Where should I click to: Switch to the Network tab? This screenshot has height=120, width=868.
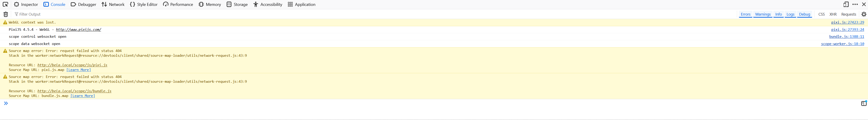[113, 4]
